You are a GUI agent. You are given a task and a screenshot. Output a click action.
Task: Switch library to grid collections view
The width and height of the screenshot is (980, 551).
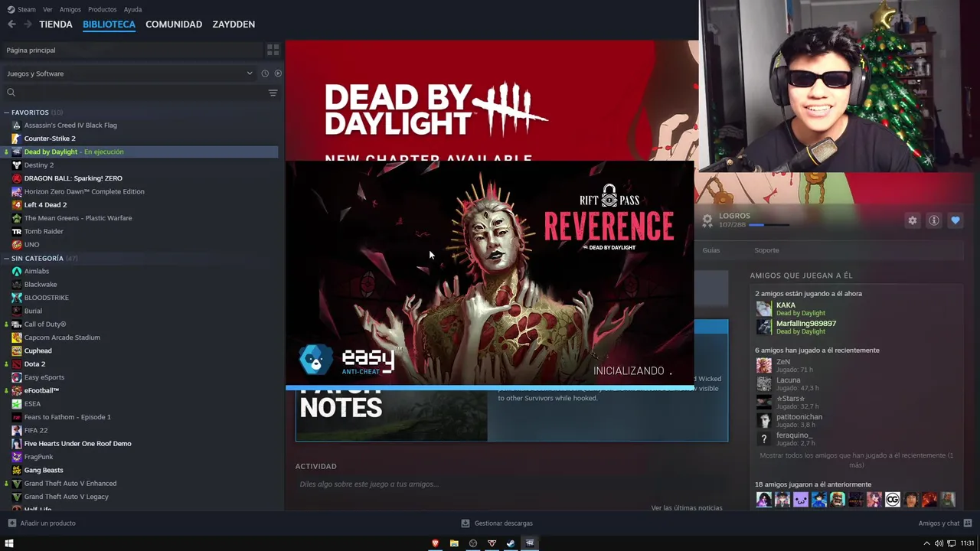point(273,50)
